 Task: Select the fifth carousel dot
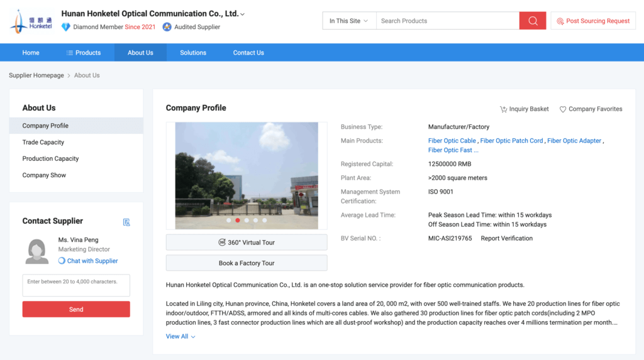(x=265, y=221)
